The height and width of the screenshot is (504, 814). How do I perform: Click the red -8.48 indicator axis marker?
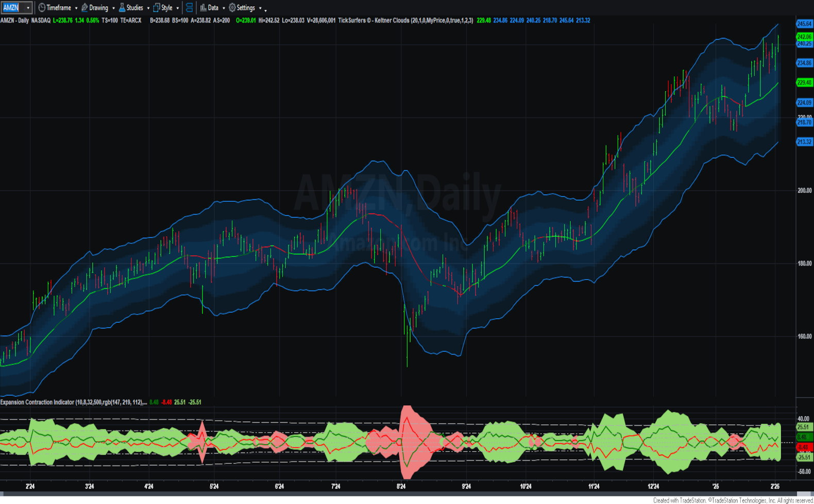(804, 447)
